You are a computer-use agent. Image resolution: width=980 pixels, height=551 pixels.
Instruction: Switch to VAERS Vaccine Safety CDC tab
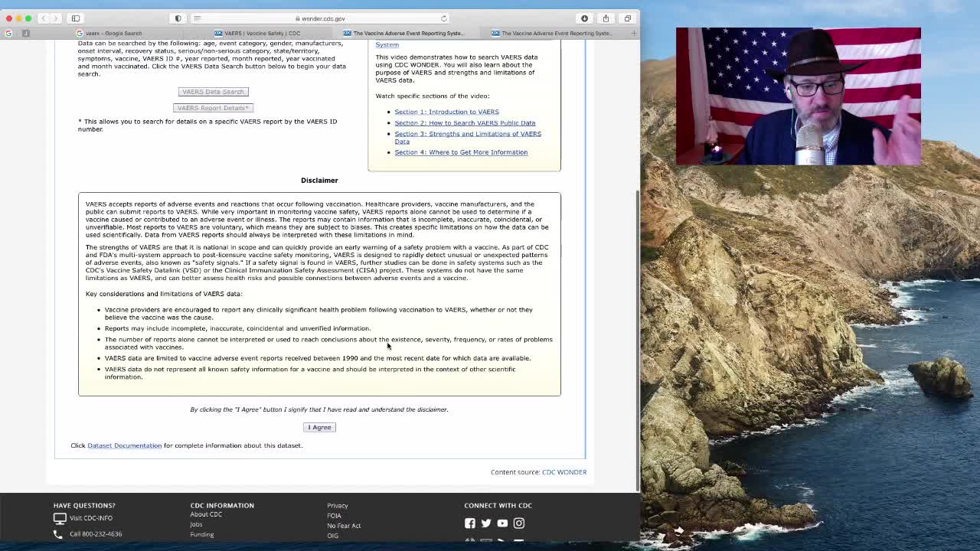257,33
